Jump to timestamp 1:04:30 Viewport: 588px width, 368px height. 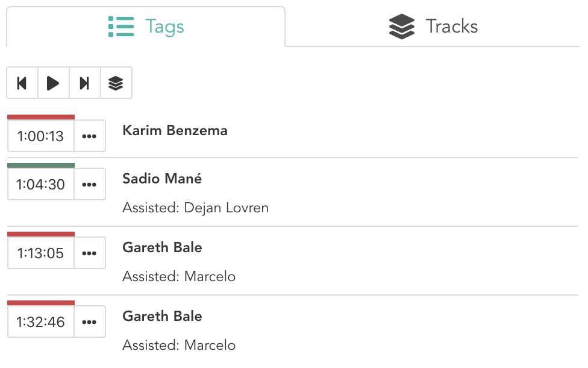(40, 185)
